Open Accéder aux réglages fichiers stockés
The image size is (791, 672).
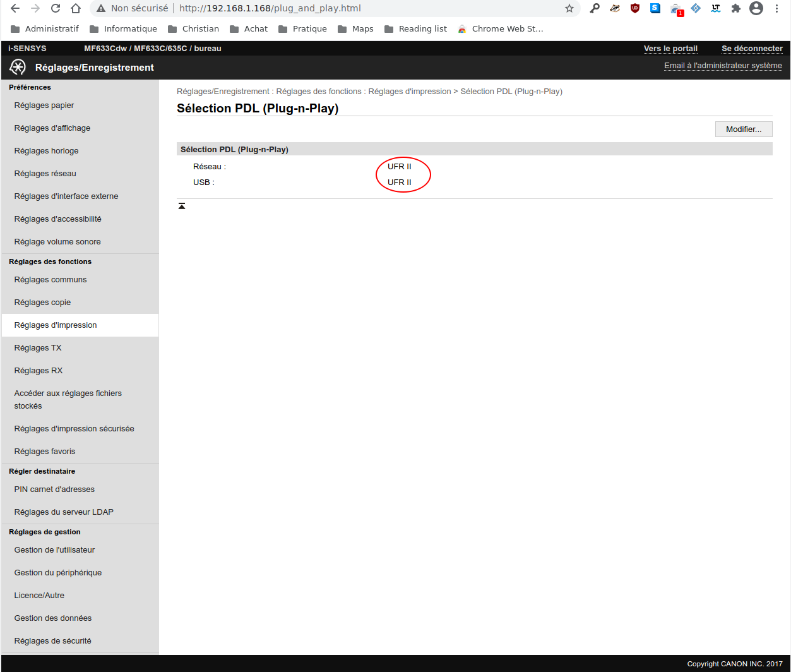pos(80,400)
